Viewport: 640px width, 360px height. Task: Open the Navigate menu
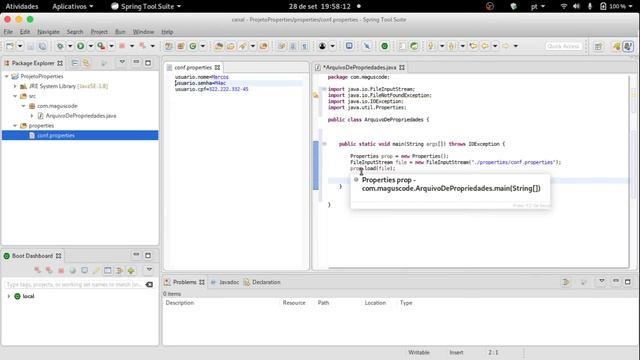pyautogui.click(x=49, y=31)
